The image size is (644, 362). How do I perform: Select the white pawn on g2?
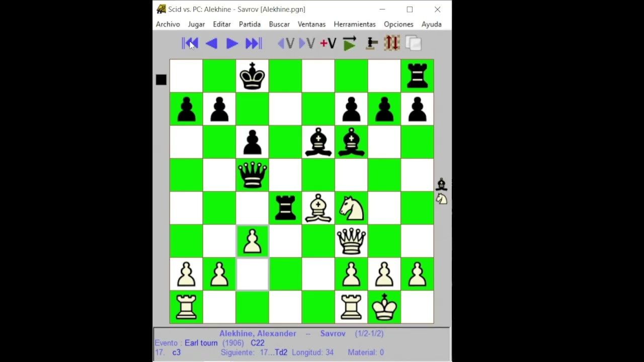[x=384, y=274]
